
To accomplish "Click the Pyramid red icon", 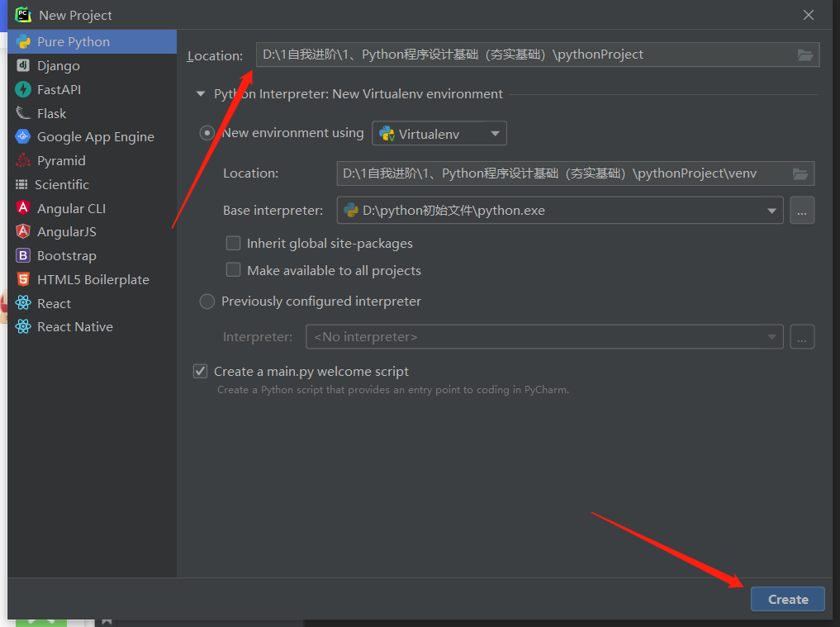I will pyautogui.click(x=23, y=160).
